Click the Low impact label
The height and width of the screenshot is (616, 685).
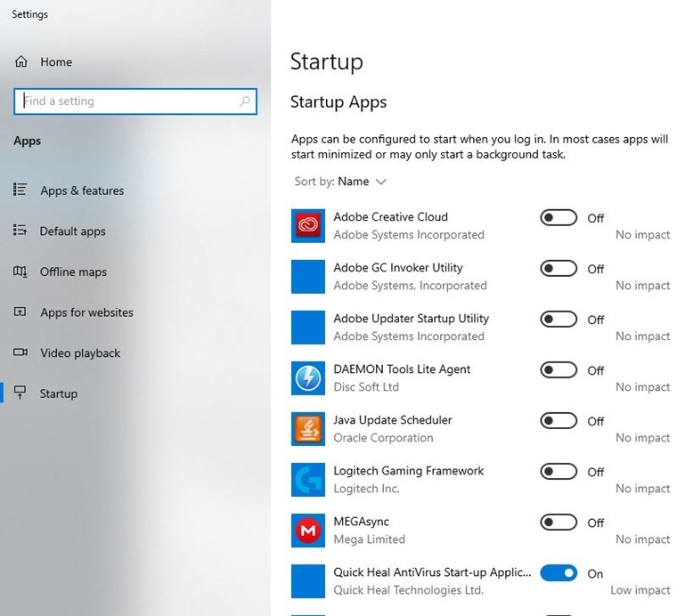point(640,590)
